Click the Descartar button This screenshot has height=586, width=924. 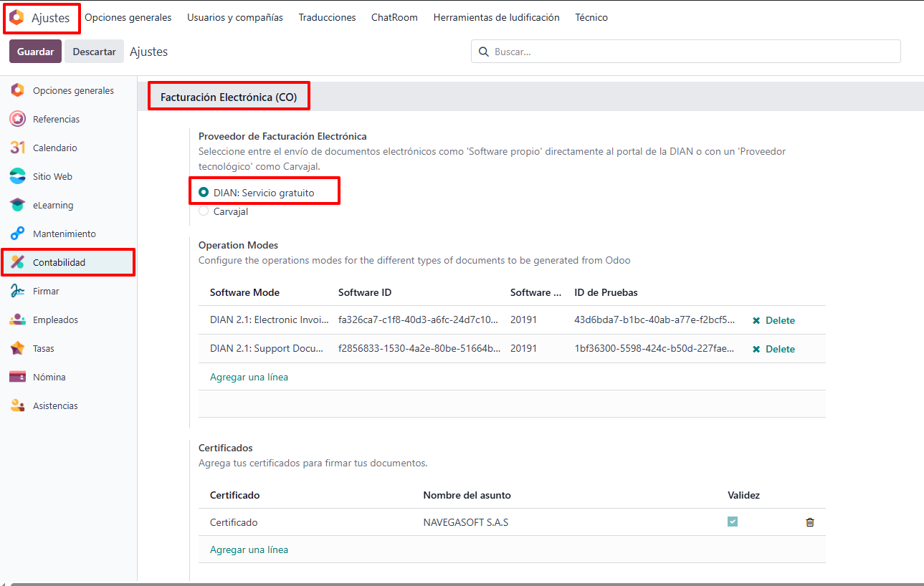click(94, 52)
